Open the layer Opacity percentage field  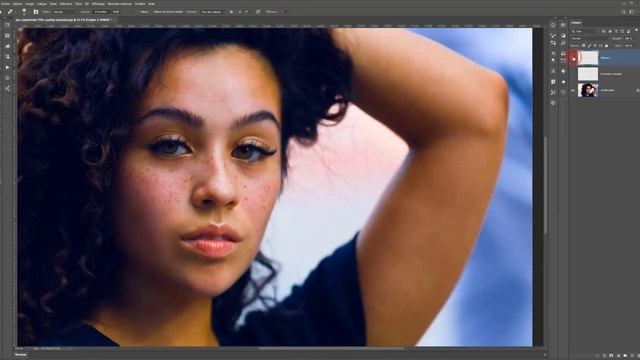pos(629,38)
